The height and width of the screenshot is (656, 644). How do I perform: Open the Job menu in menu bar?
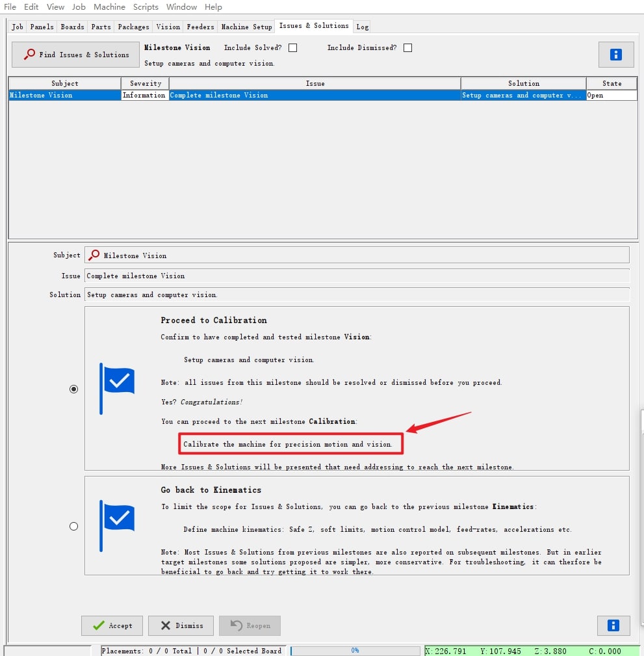point(79,7)
